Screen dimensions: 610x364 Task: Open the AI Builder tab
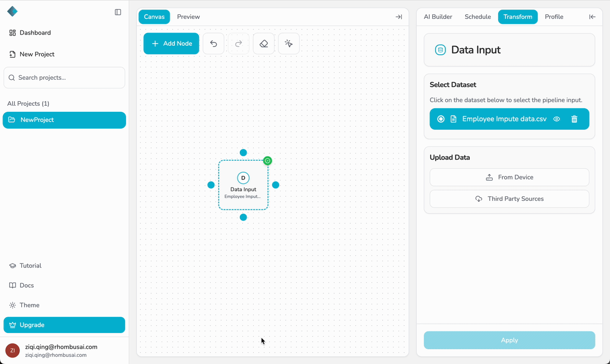coord(438,17)
